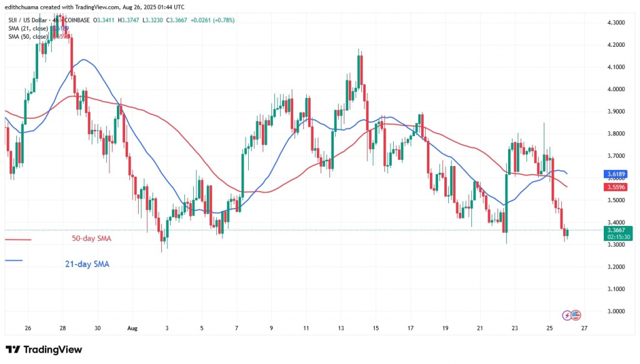
Task: Click the US flag economic event icon
Action: [576, 315]
